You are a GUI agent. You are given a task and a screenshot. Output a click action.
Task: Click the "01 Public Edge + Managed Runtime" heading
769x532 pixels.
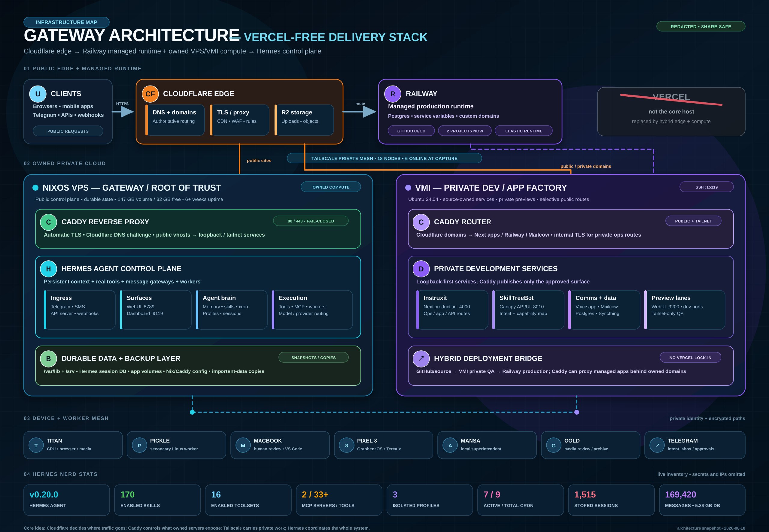tap(83, 68)
